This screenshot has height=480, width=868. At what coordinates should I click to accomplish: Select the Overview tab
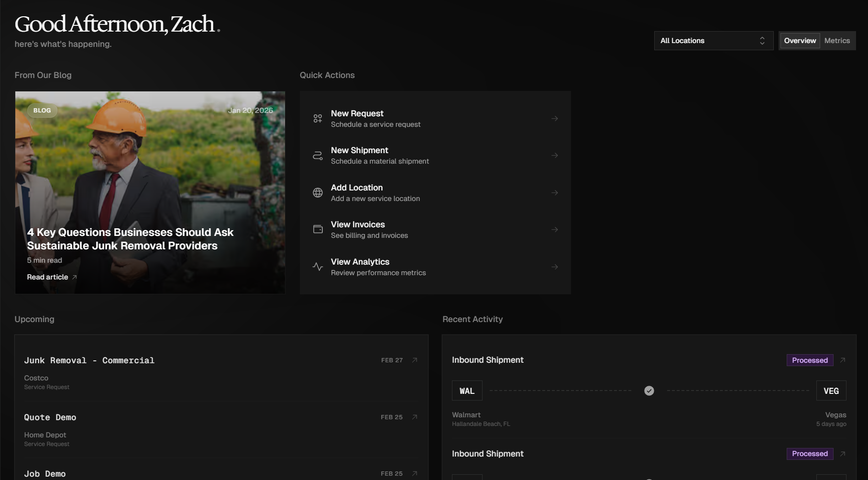point(800,41)
